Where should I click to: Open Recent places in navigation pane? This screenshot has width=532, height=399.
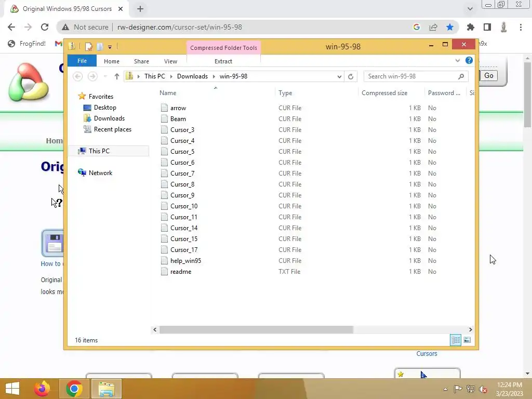(112, 129)
